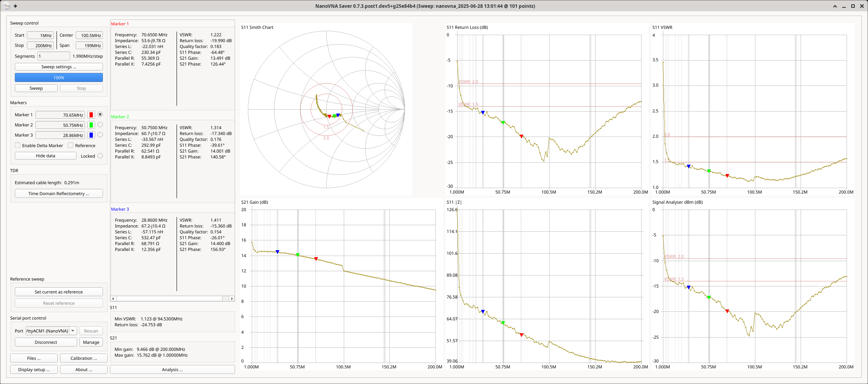Click the Marker 2 frequency field

point(60,125)
